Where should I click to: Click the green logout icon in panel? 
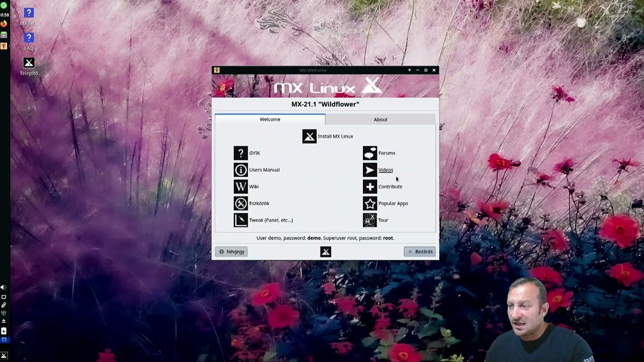coord(4,5)
